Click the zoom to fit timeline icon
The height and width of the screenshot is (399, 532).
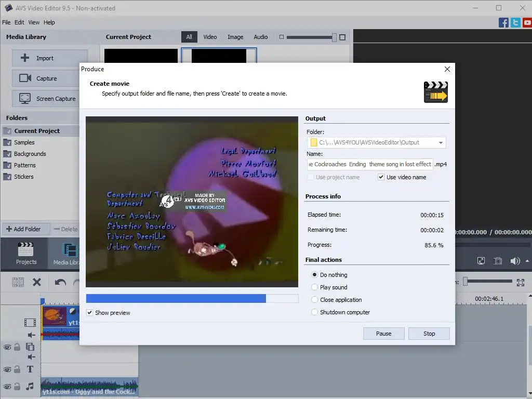click(521, 282)
